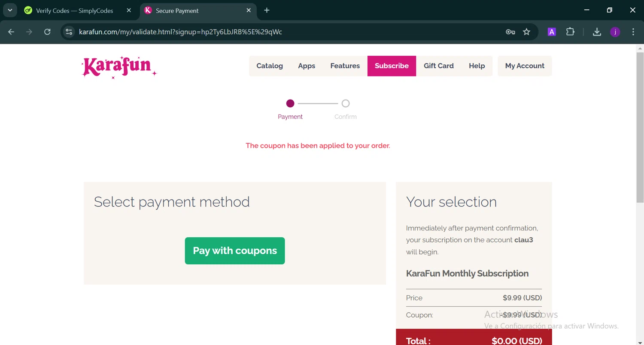Screen dimensions: 644x345
Task: Click the browser forward arrow
Action: pos(29,32)
